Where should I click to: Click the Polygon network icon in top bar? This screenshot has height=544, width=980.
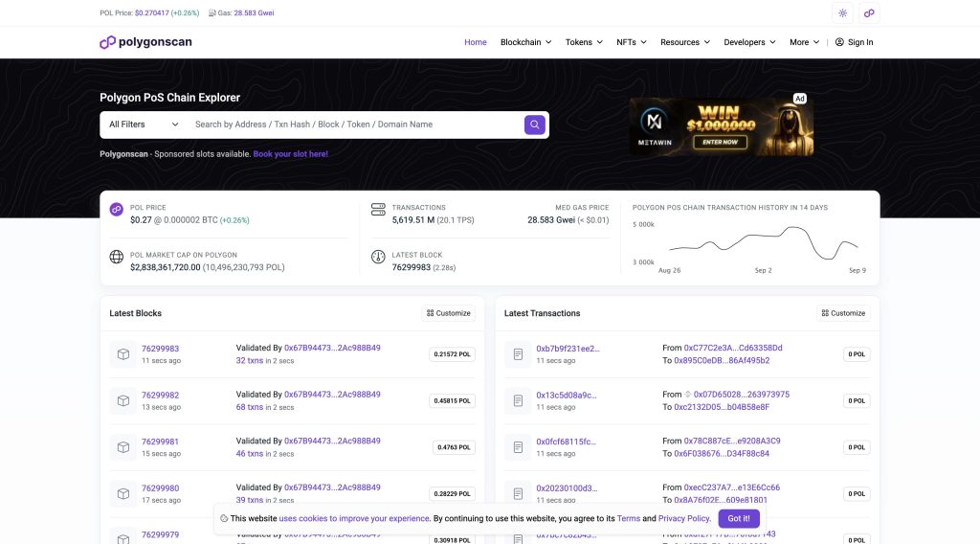869,13
